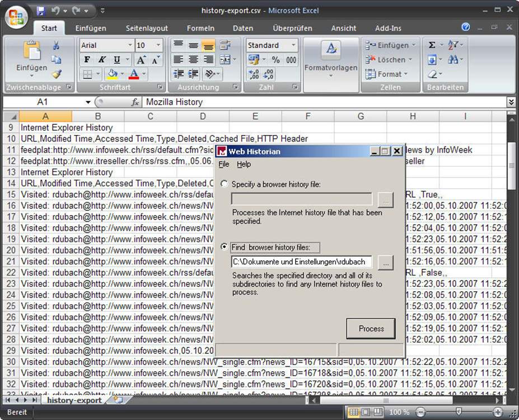Image resolution: width=519 pixels, height=420 pixels.
Task: Underline text with the U button
Action: tap(117, 59)
